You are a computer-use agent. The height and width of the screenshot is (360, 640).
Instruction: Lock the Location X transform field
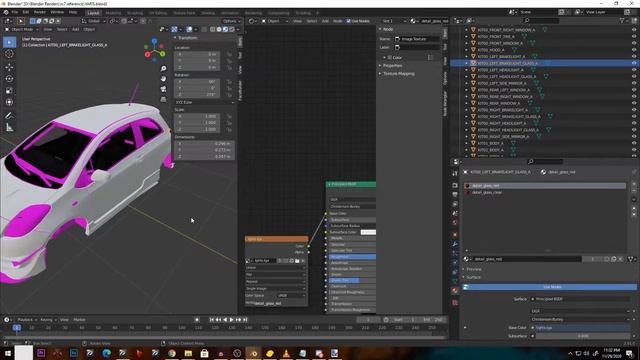click(x=229, y=54)
